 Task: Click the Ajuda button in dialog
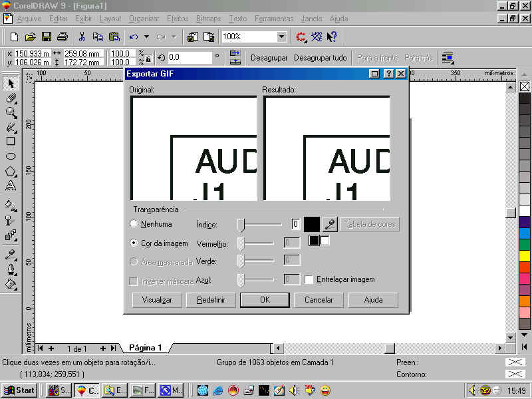coord(373,300)
